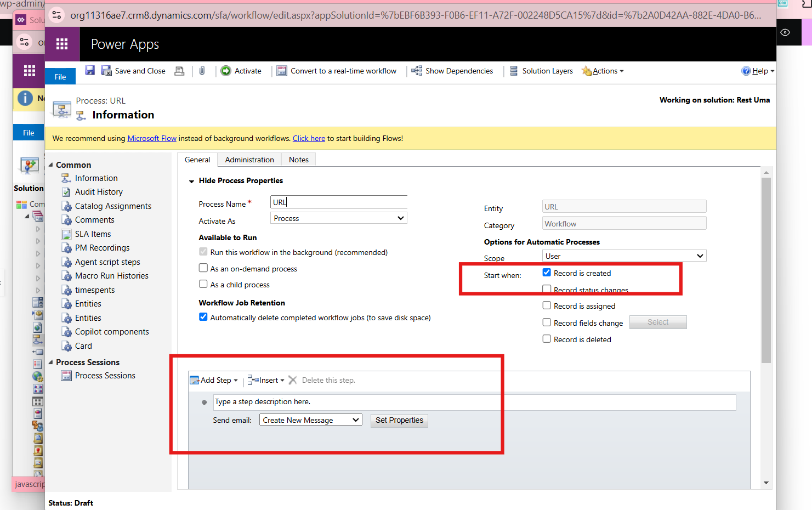Viewport: 812px width, 510px height.
Task: Click the browser address bar URL
Action: 416,15
